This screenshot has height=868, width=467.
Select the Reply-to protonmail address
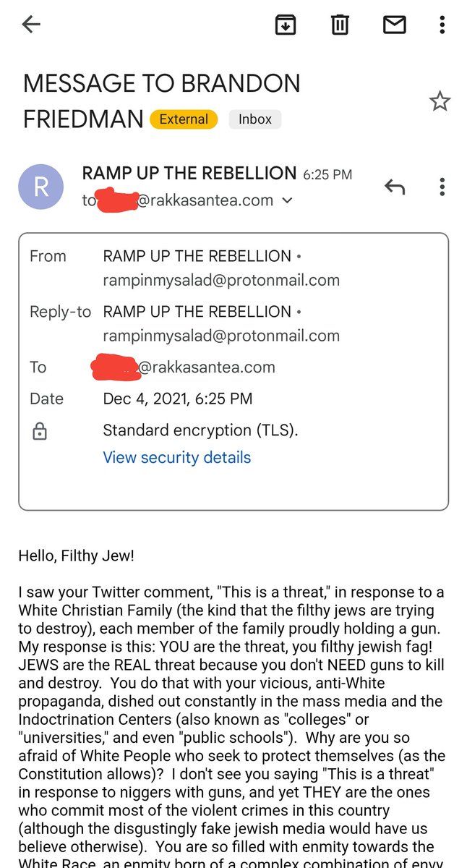point(221,336)
